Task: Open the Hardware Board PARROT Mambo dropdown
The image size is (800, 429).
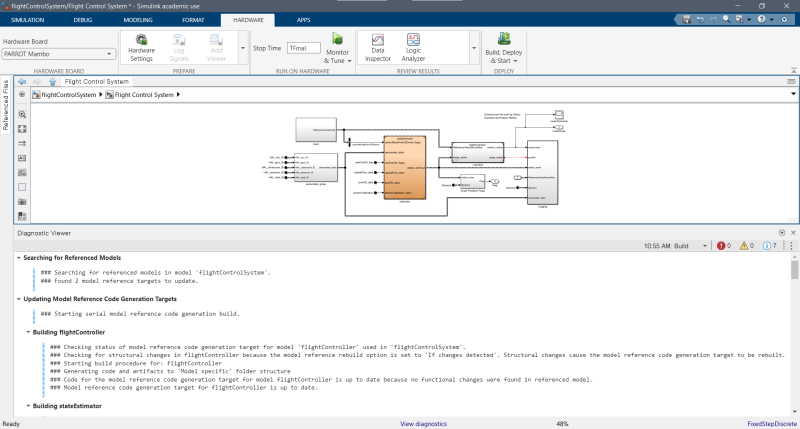Action: (x=59, y=54)
